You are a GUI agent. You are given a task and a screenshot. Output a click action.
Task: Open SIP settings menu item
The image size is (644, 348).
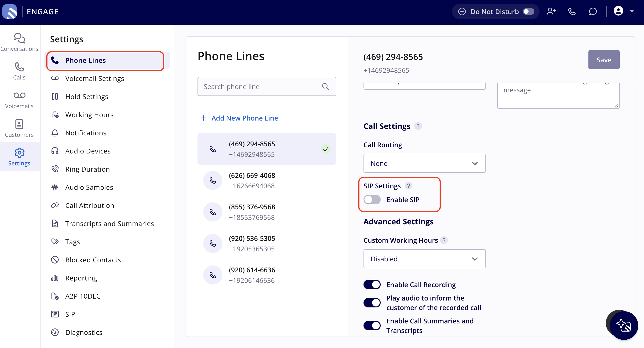coord(107,314)
